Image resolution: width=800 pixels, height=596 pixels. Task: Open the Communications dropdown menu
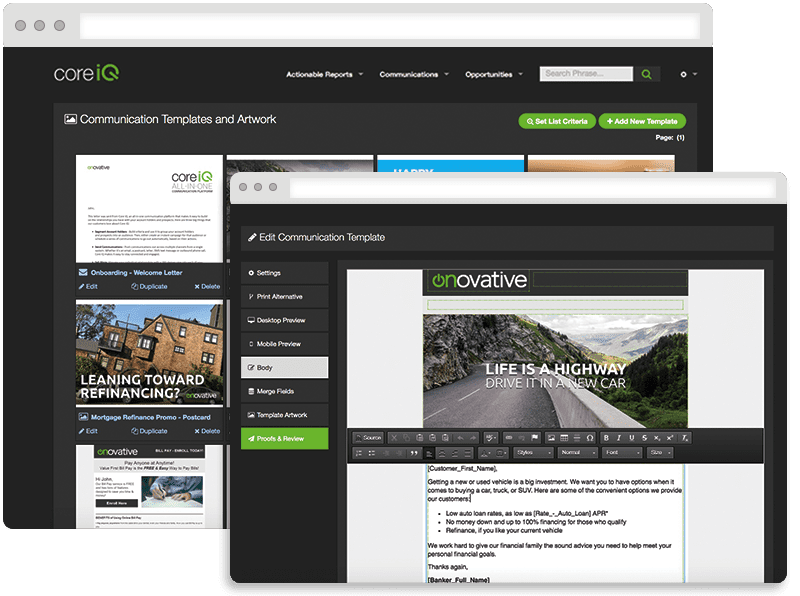click(414, 74)
